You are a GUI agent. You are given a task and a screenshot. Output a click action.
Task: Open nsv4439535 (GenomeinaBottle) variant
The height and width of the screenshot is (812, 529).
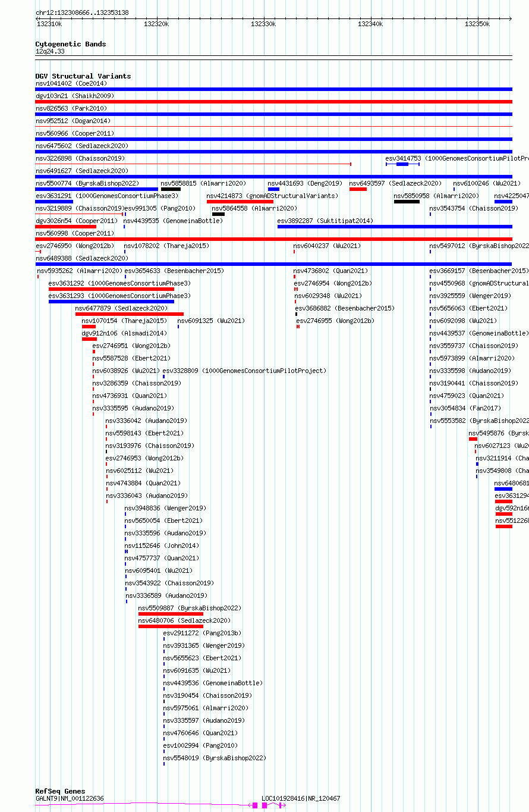(174, 221)
